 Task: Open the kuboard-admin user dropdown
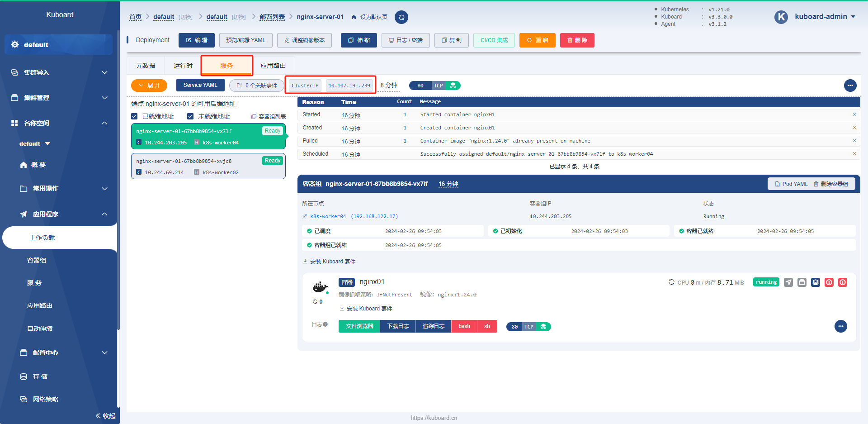(825, 17)
